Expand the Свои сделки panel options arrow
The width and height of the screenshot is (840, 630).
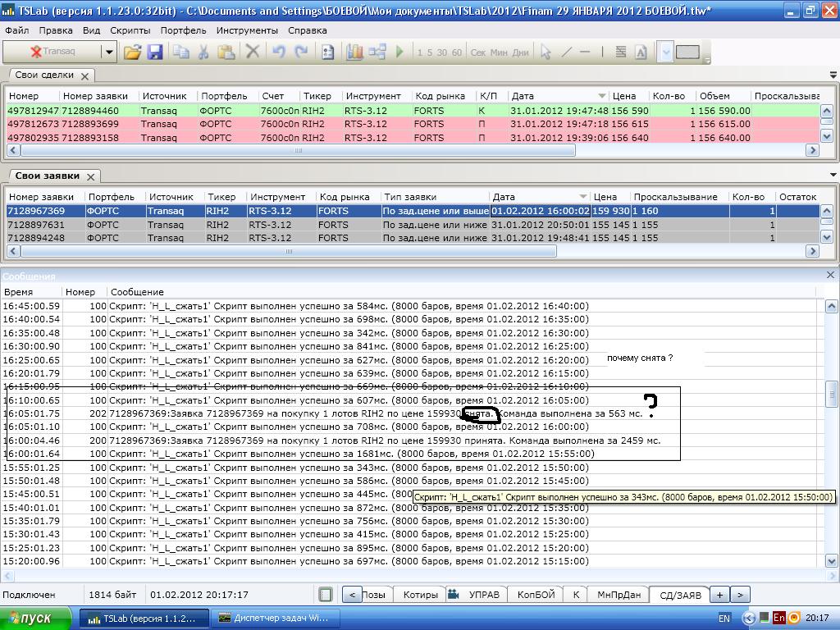pyautogui.click(x=833, y=74)
